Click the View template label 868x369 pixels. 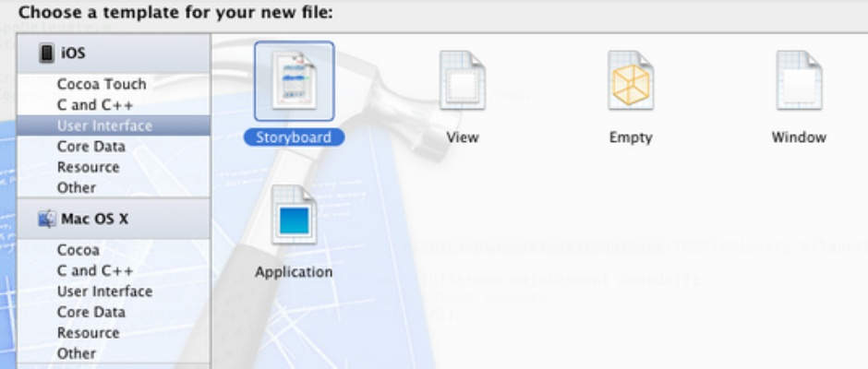coord(463,137)
